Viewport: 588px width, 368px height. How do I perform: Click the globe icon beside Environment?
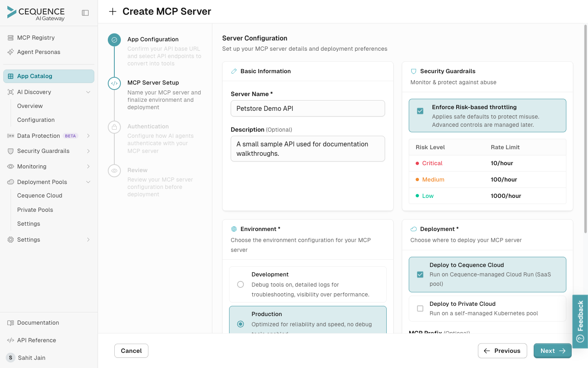point(234,229)
